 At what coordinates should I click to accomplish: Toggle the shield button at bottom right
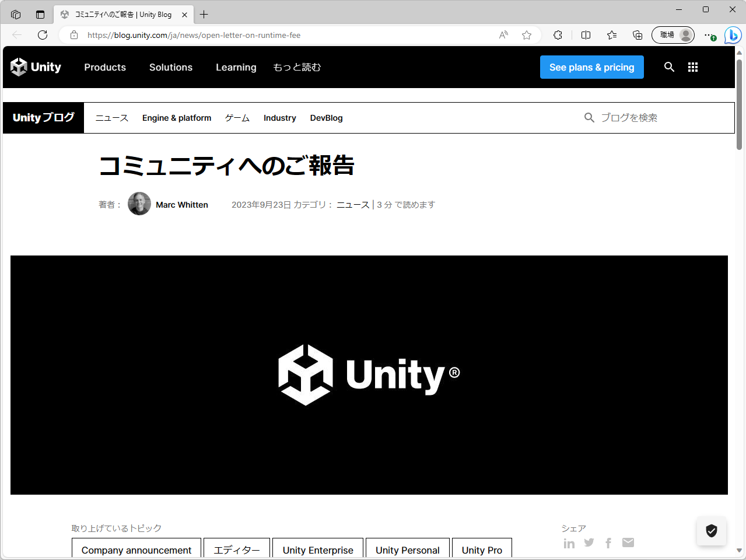click(x=711, y=531)
